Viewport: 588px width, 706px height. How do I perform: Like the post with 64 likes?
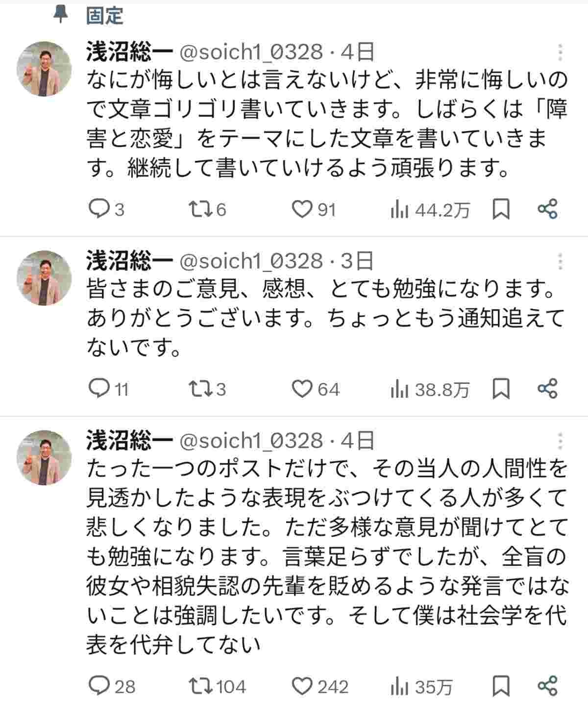pos(302,389)
